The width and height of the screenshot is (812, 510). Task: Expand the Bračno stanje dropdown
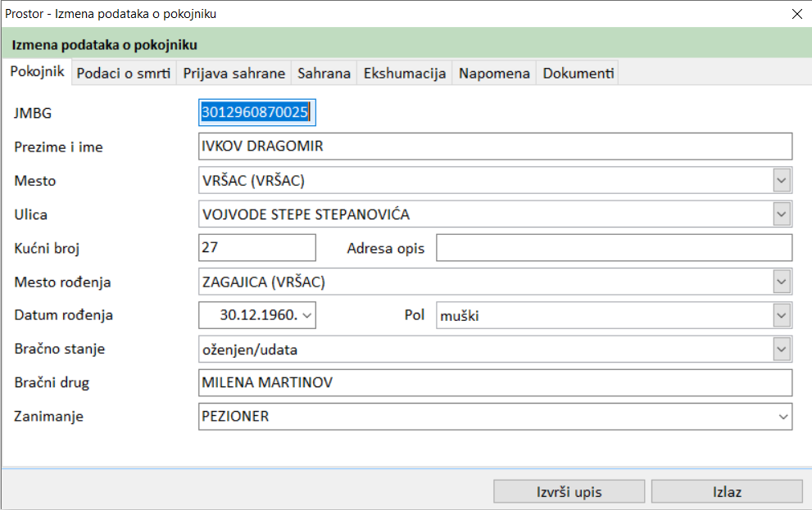point(783,350)
